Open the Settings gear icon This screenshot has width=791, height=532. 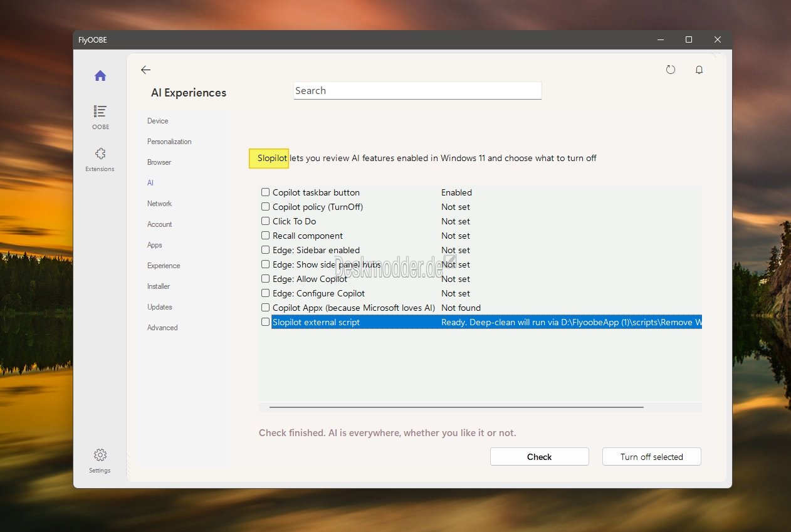(x=100, y=456)
